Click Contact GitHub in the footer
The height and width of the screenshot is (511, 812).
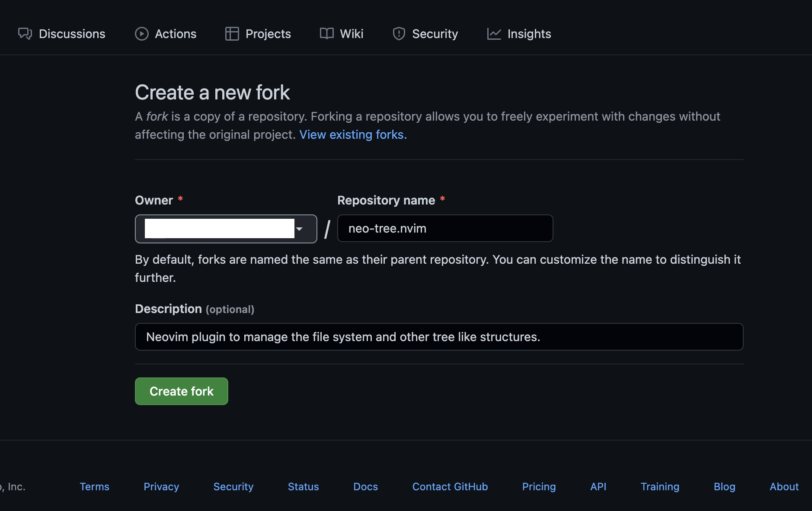[450, 487]
